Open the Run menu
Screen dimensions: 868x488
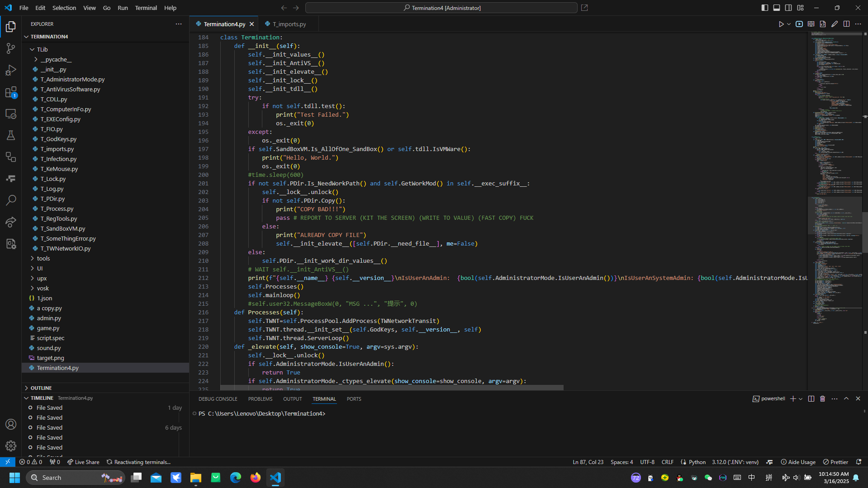pyautogui.click(x=123, y=8)
